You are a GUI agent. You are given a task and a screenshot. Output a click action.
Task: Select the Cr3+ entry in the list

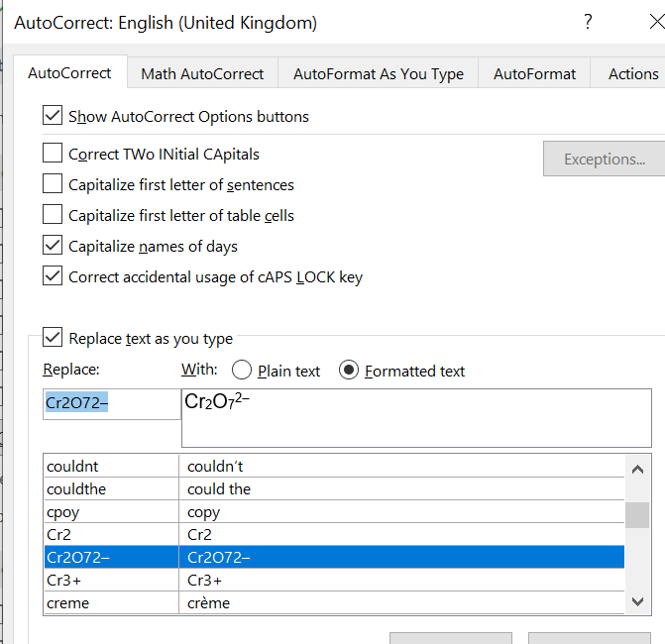pos(111,580)
